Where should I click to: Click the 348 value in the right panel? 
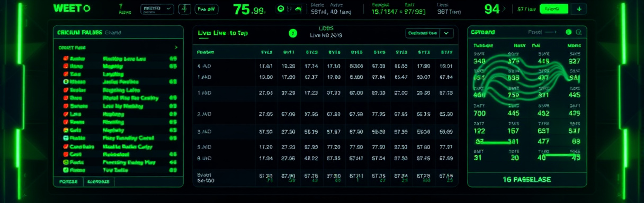(x=479, y=61)
